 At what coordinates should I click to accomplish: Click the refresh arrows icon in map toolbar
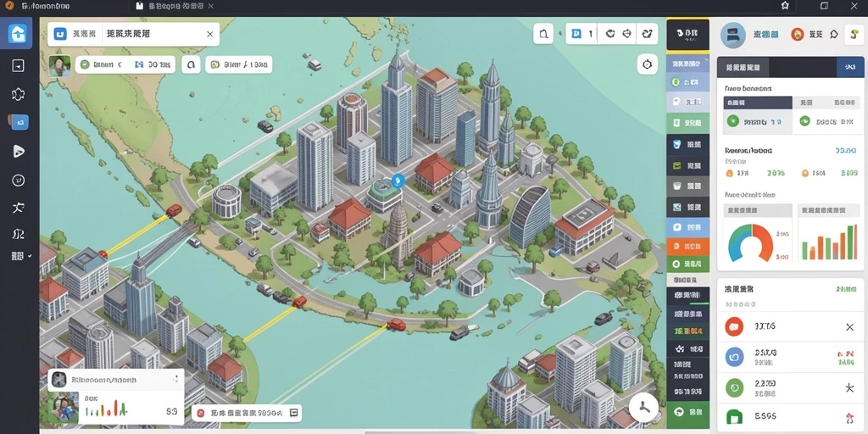647,34
